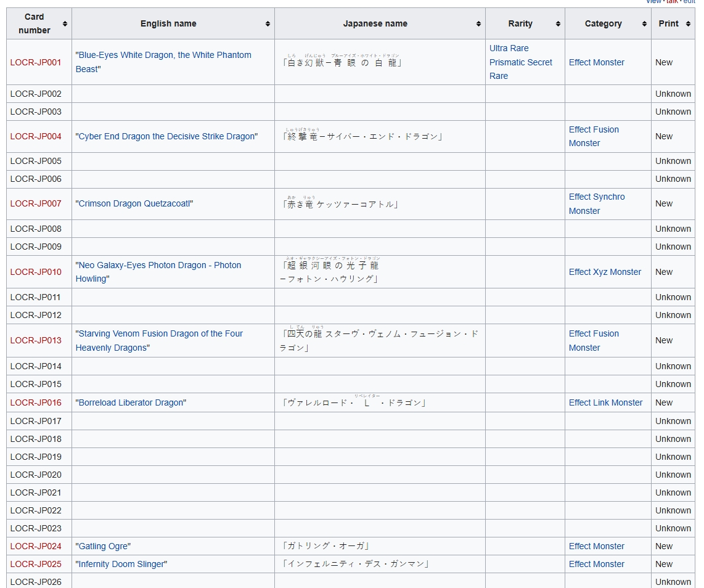Open Effect Synchro Monster category link
Image resolution: width=704 pixels, height=588 pixels.
tap(597, 204)
